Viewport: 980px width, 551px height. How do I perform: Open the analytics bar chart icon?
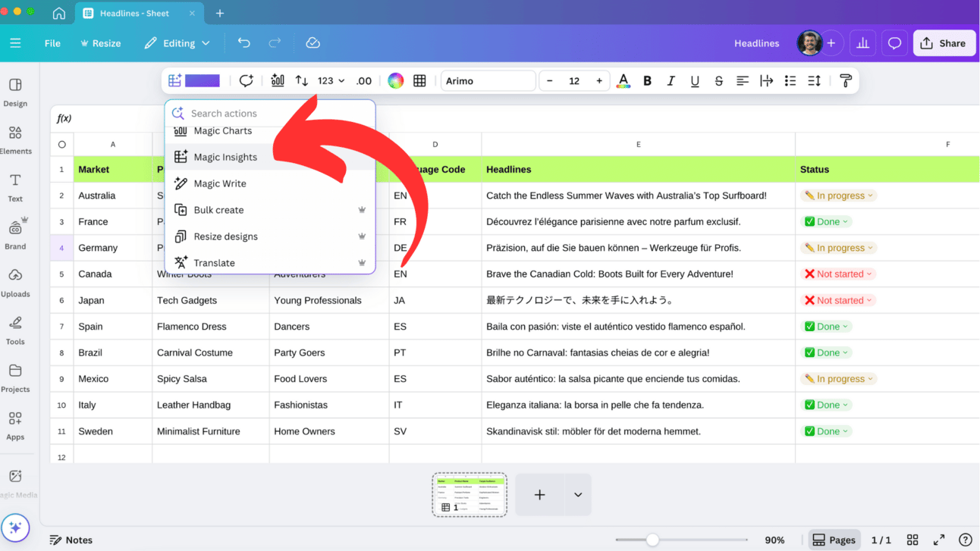(x=862, y=43)
